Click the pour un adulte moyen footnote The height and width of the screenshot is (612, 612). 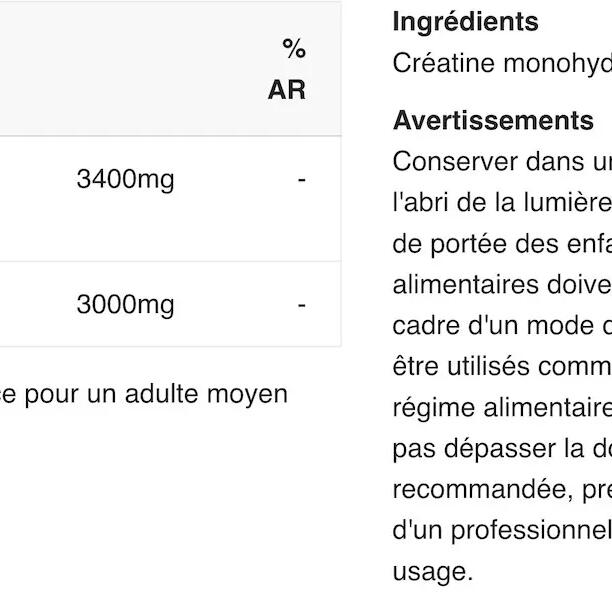[x=150, y=393]
